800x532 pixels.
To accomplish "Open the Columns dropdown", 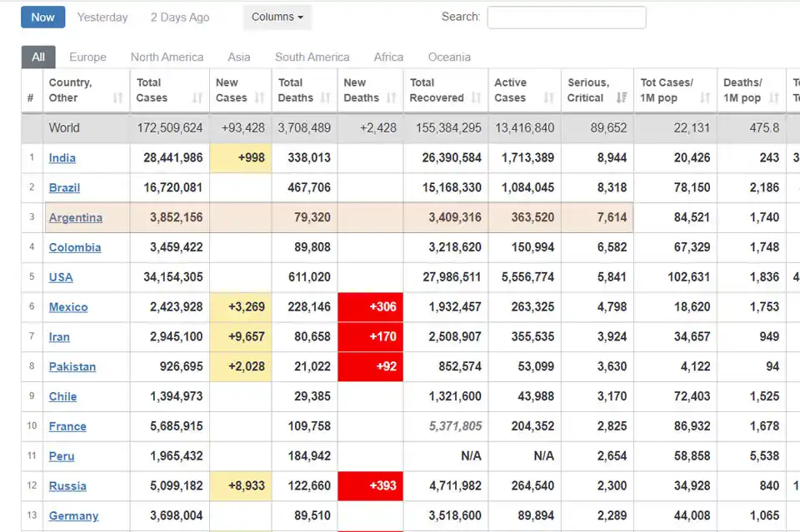I will point(277,17).
